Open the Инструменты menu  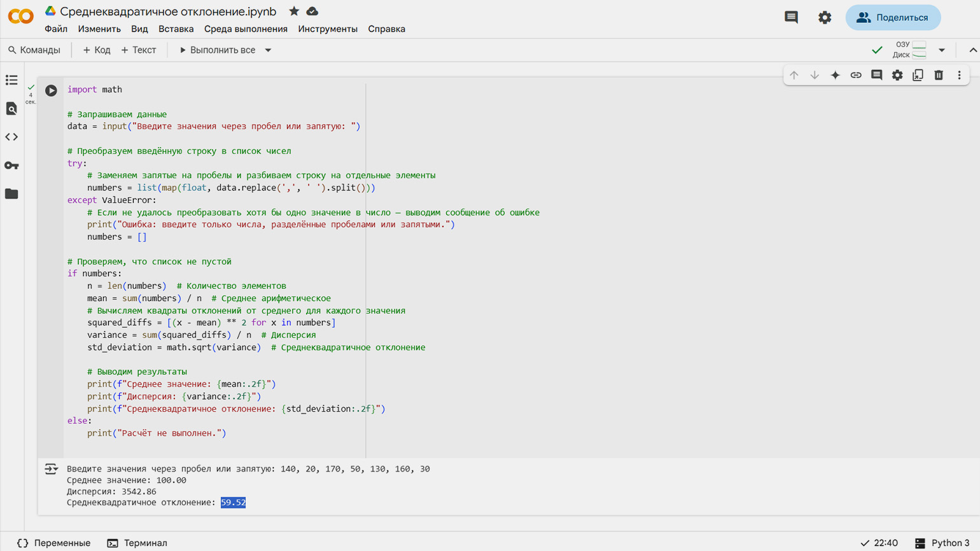point(327,29)
